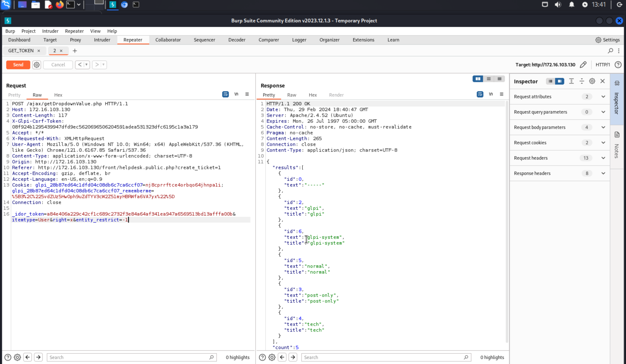
Task: Search Repeater tabs magnifier icon
Action: point(610,51)
